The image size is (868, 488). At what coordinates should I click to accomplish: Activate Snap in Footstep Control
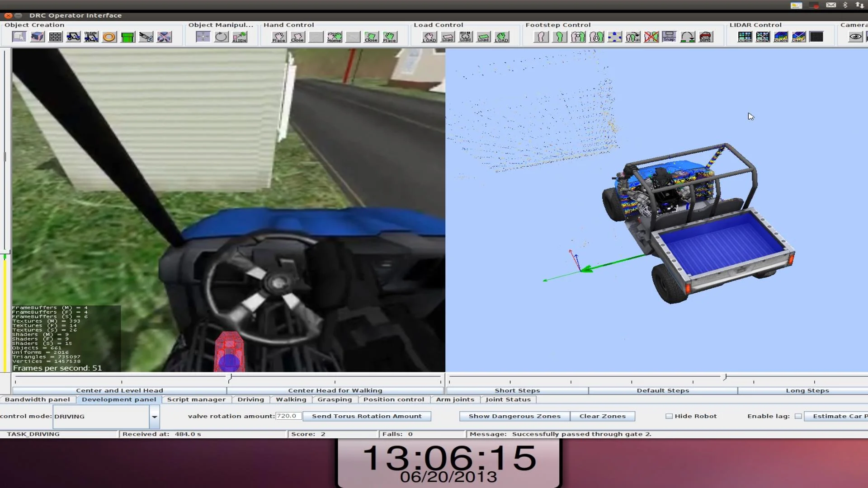point(669,37)
